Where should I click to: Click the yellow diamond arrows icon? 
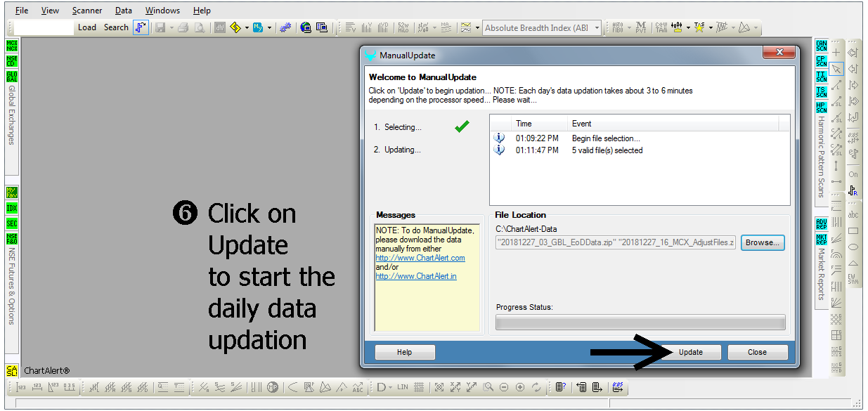235,27
